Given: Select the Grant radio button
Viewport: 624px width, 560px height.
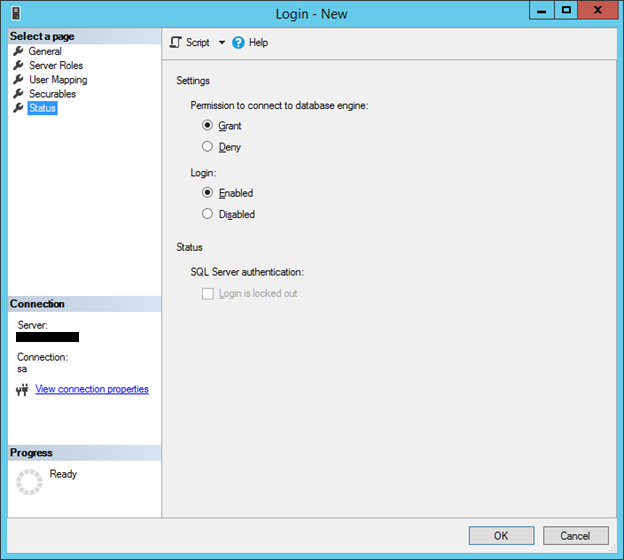Looking at the screenshot, I should 207,125.
